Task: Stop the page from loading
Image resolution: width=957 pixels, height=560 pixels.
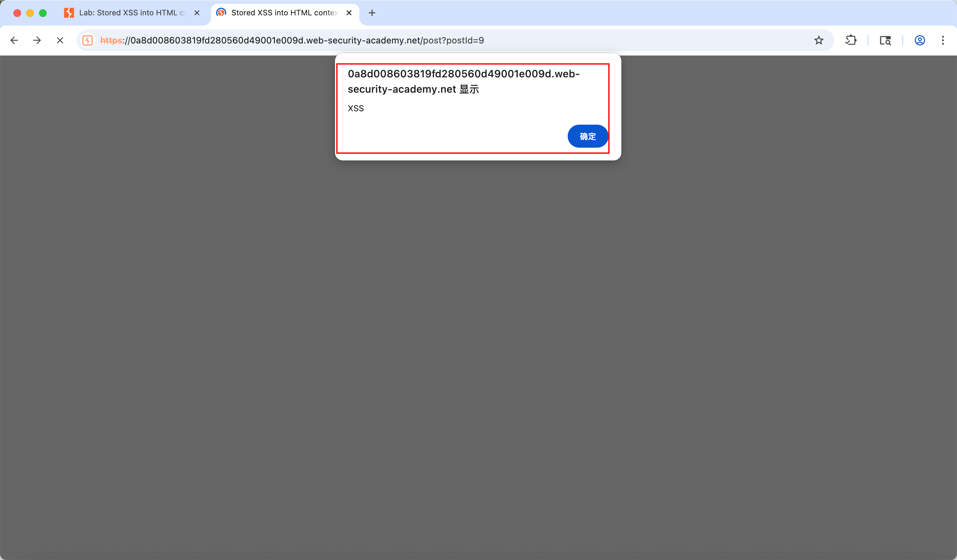Action: 60,40
